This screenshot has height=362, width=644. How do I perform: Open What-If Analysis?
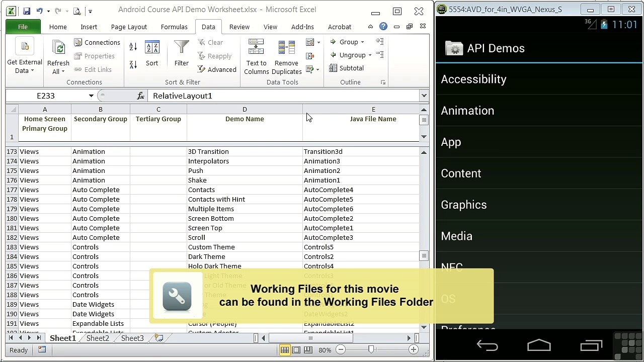(310, 69)
